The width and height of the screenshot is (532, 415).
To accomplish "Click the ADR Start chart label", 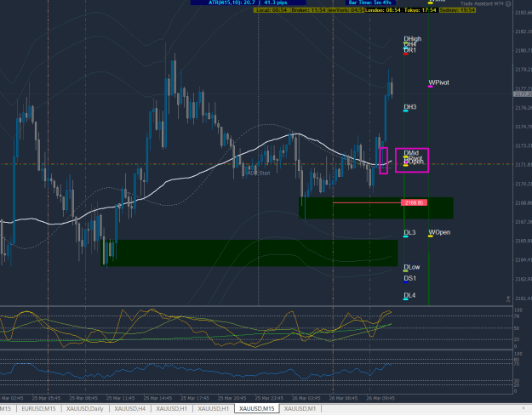I will click(x=259, y=173).
